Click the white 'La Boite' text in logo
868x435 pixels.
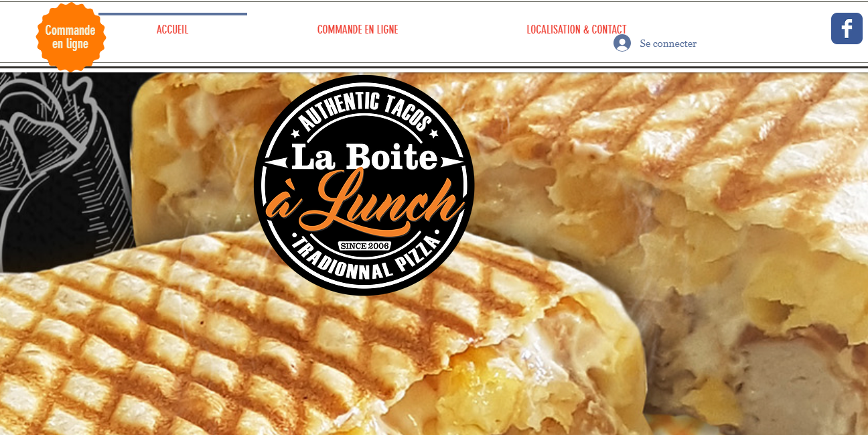(x=364, y=157)
